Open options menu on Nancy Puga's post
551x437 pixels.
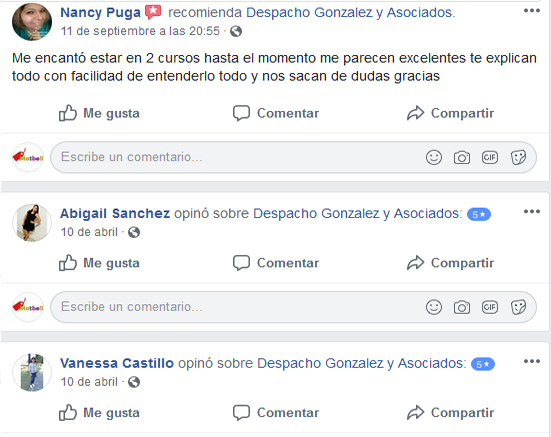[x=532, y=11]
